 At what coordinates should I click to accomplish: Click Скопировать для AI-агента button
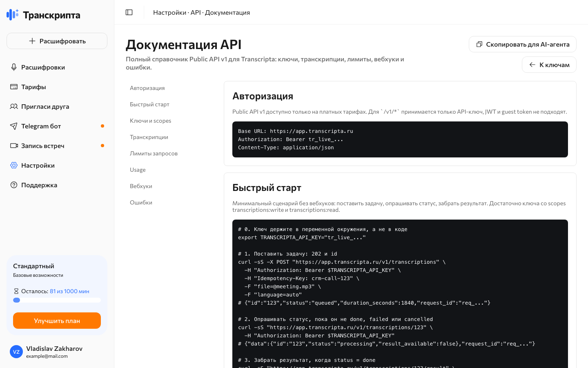pyautogui.click(x=523, y=44)
